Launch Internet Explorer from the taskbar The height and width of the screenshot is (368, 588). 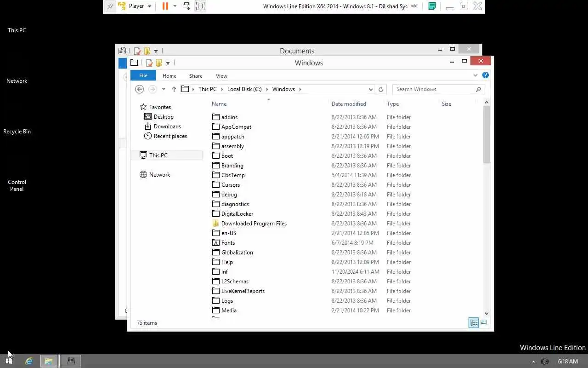[x=29, y=361]
